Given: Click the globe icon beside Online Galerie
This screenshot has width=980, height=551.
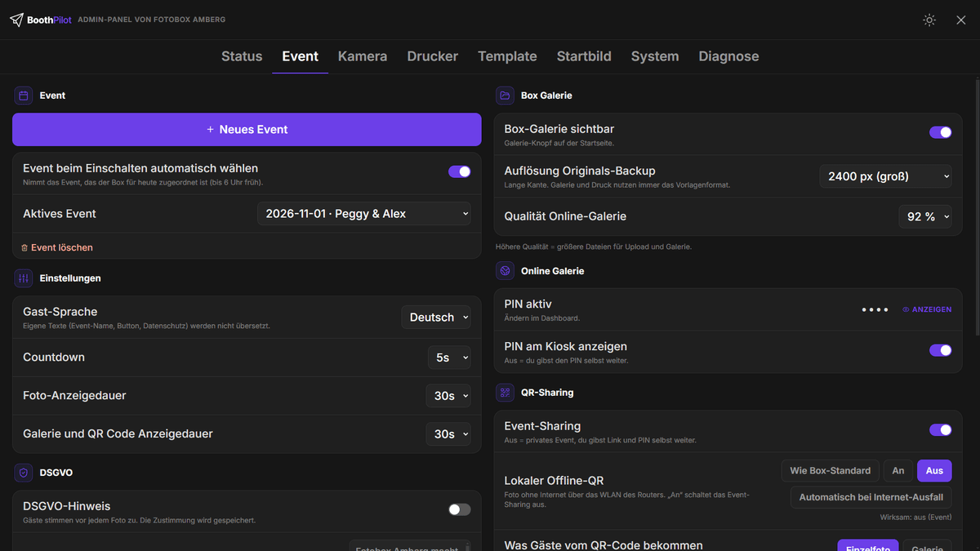Looking at the screenshot, I should click(x=505, y=271).
